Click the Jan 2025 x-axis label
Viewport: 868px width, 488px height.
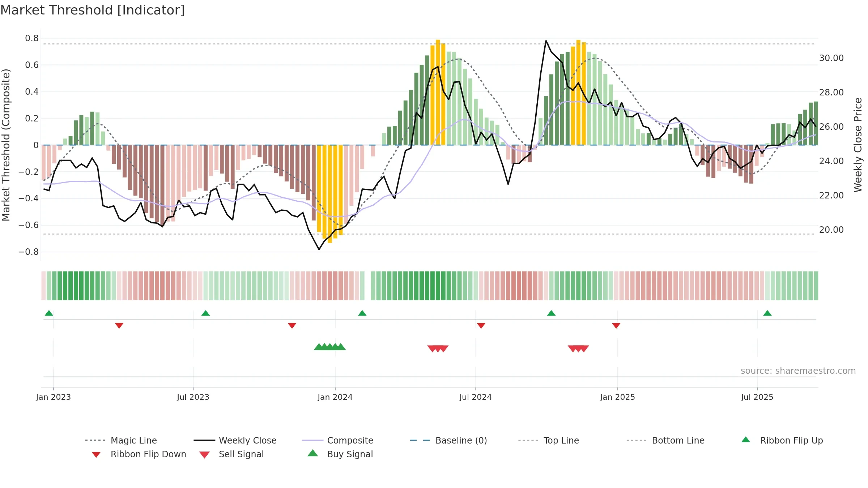618,397
